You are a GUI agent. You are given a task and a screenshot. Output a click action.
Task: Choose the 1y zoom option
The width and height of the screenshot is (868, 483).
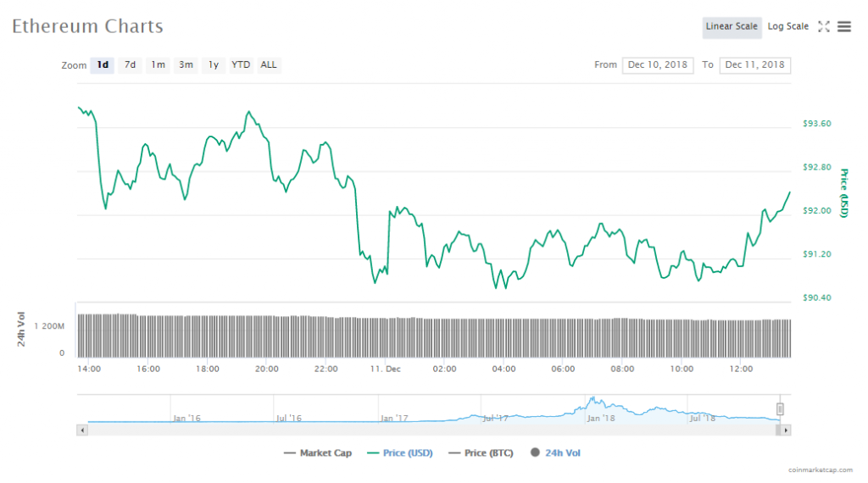point(214,65)
